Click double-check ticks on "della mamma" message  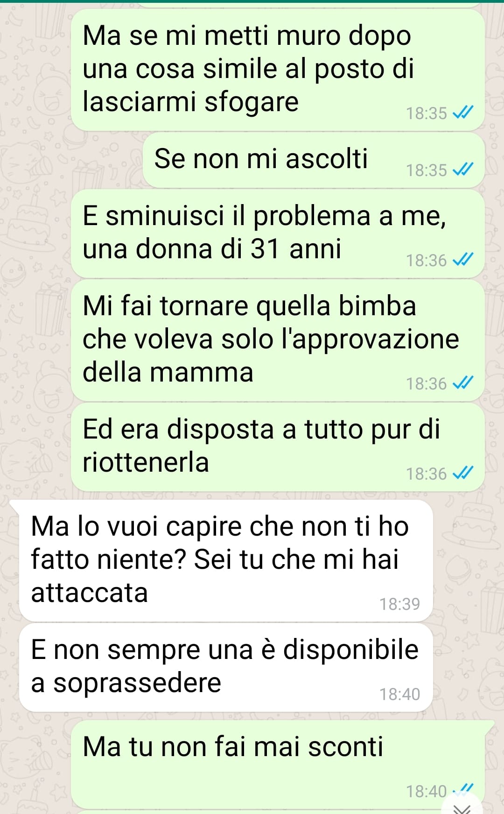(463, 382)
